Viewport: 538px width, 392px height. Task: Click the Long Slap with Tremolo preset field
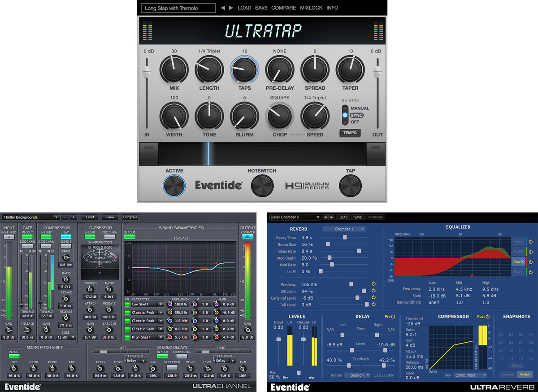click(178, 8)
